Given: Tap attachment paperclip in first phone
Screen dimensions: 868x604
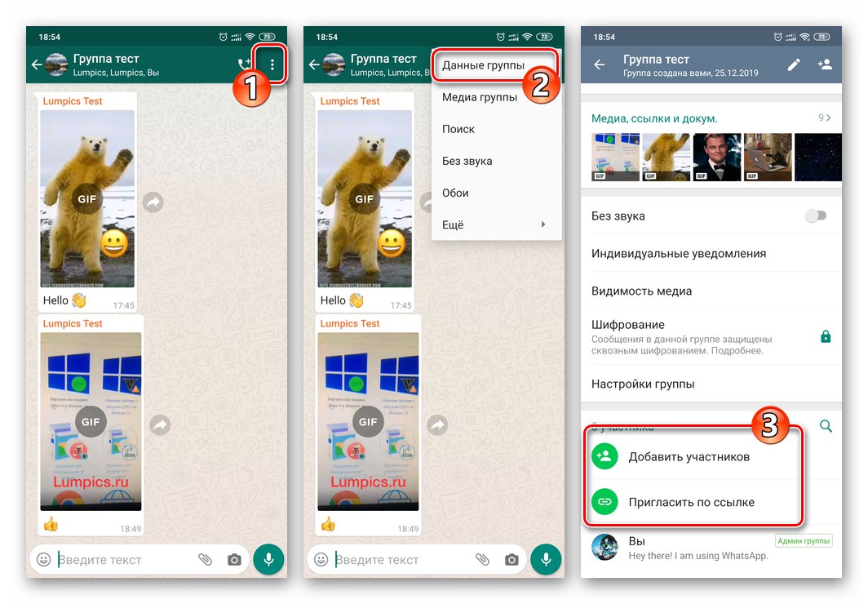Looking at the screenshot, I should click(x=205, y=560).
